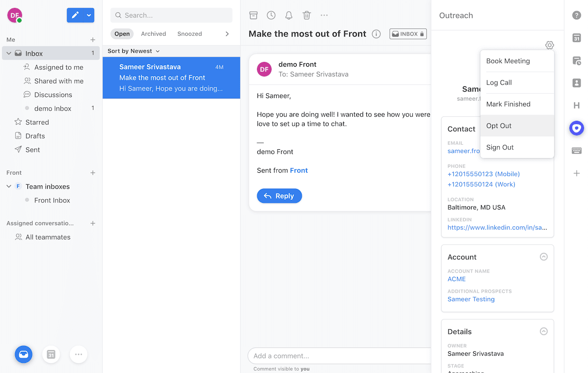
Task: Choose Opt Out from the menu
Action: (x=499, y=126)
